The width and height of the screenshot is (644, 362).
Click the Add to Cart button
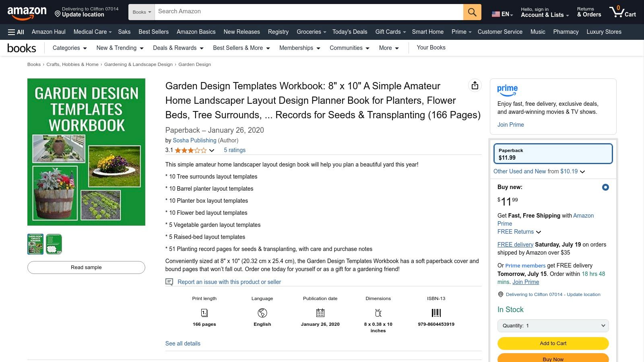click(553, 343)
